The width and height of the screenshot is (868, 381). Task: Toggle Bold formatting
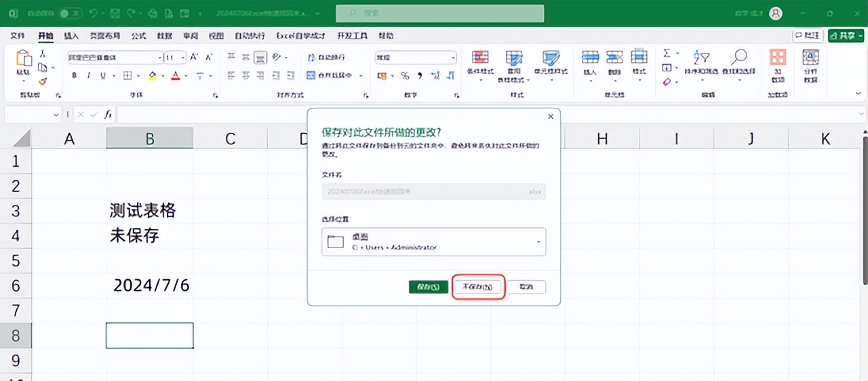(75, 75)
